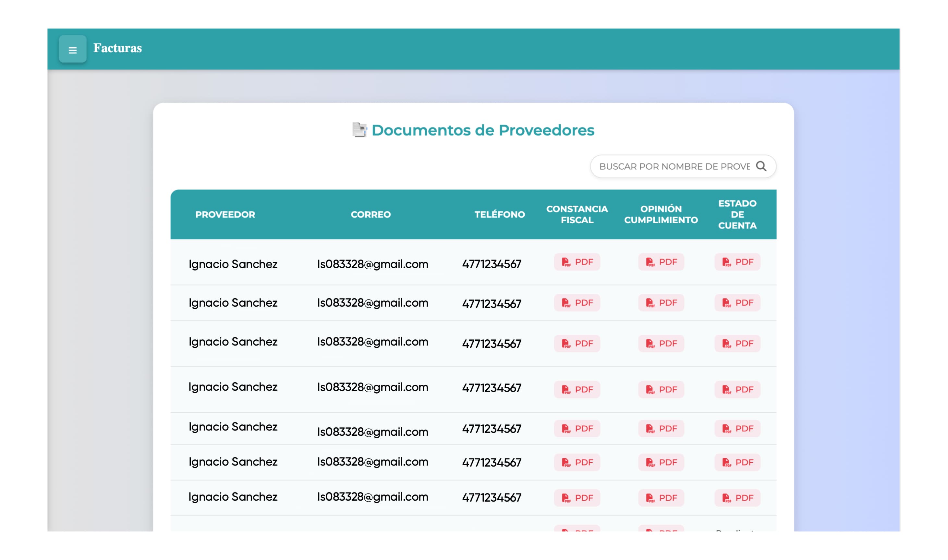This screenshot has height=560, width=948.
Task: Open Constancia Fiscal PDF in second row
Action: click(x=577, y=303)
